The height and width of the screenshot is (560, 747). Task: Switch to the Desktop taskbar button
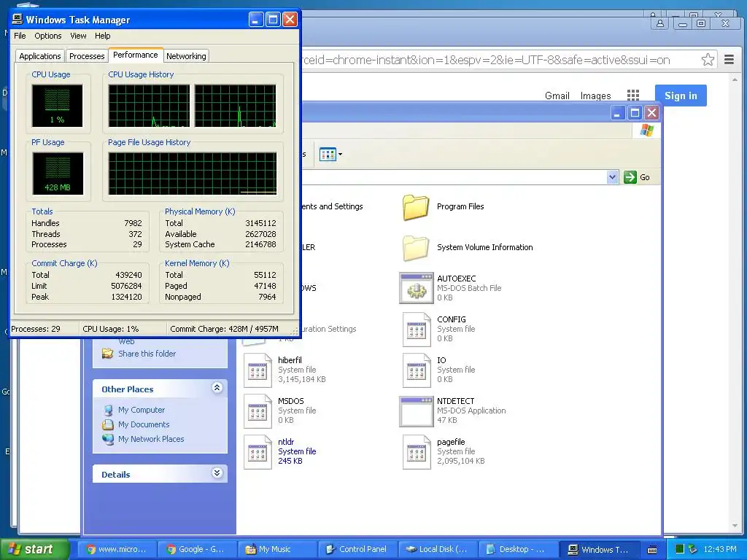pos(517,549)
